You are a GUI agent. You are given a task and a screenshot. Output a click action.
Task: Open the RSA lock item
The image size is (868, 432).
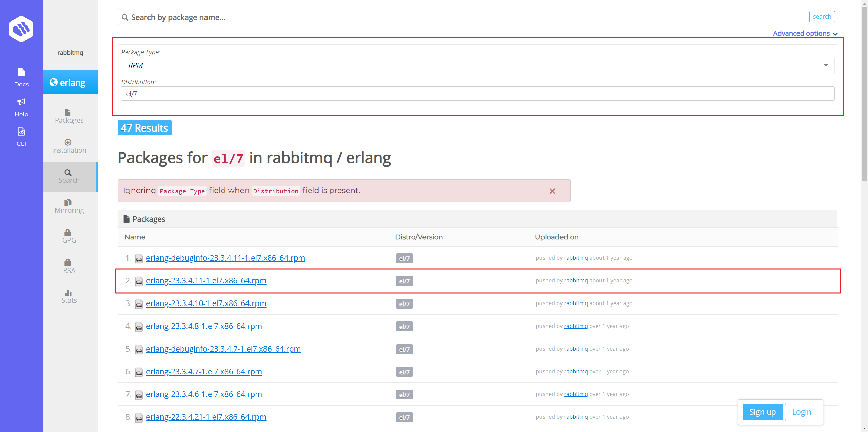[69, 267]
